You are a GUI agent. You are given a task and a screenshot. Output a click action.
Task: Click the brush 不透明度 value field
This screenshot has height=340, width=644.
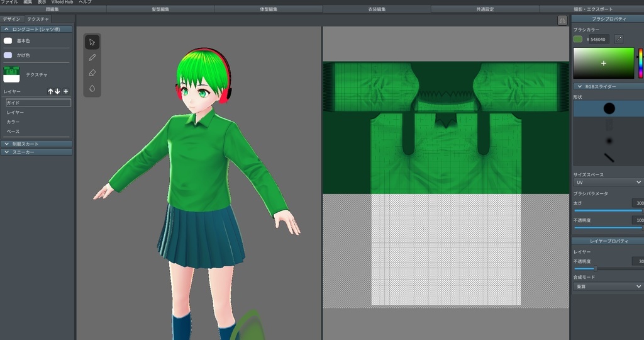pyautogui.click(x=638, y=220)
